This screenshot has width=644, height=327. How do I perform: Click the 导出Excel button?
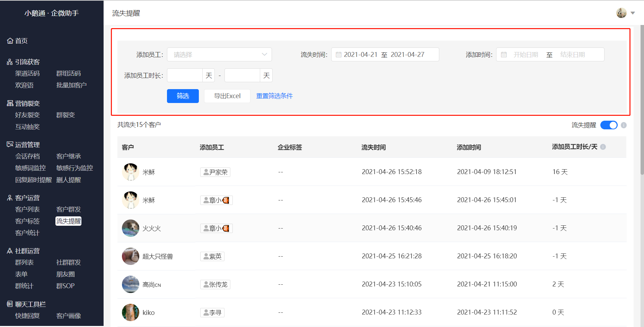[x=227, y=96]
